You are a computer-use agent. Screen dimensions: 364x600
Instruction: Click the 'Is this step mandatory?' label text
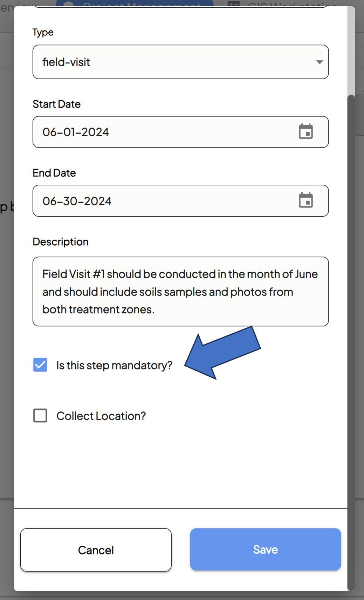(x=114, y=365)
